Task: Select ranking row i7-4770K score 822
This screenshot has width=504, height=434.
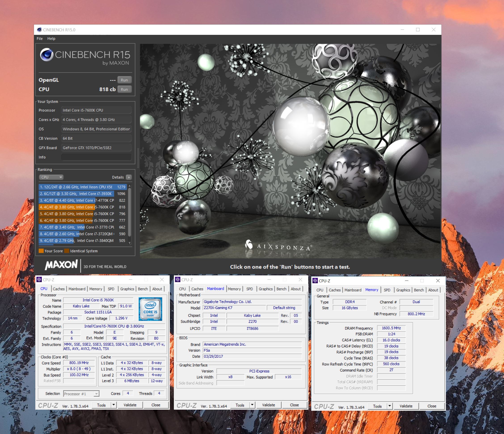Action: (x=83, y=200)
